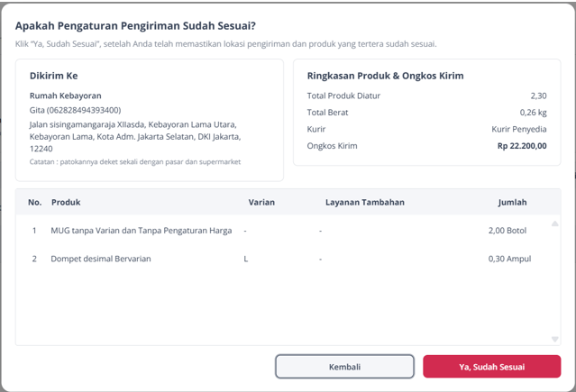The width and height of the screenshot is (576, 392).
Task: Click the Ongkos Kirim amount Rp 22.200,00
Action: (x=522, y=145)
